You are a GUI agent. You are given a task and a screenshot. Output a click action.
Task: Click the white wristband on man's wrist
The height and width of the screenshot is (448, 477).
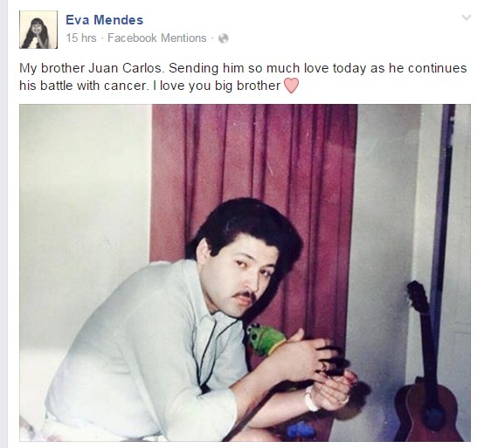(x=310, y=399)
